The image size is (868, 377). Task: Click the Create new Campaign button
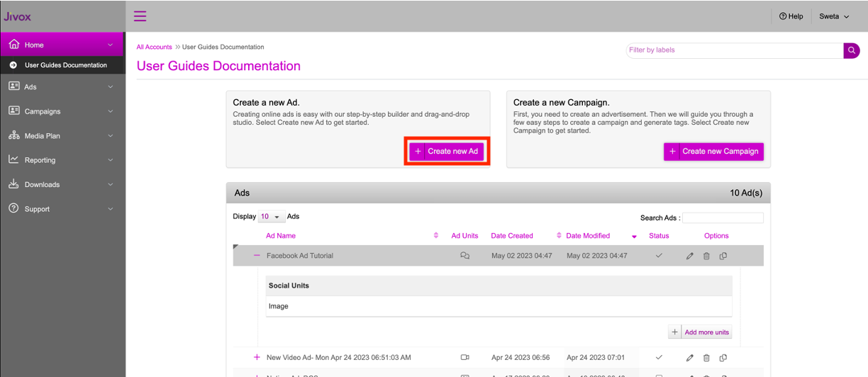(x=713, y=151)
